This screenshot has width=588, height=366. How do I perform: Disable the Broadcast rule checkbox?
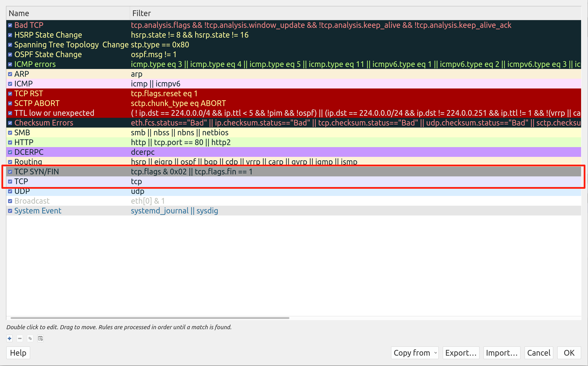10,201
